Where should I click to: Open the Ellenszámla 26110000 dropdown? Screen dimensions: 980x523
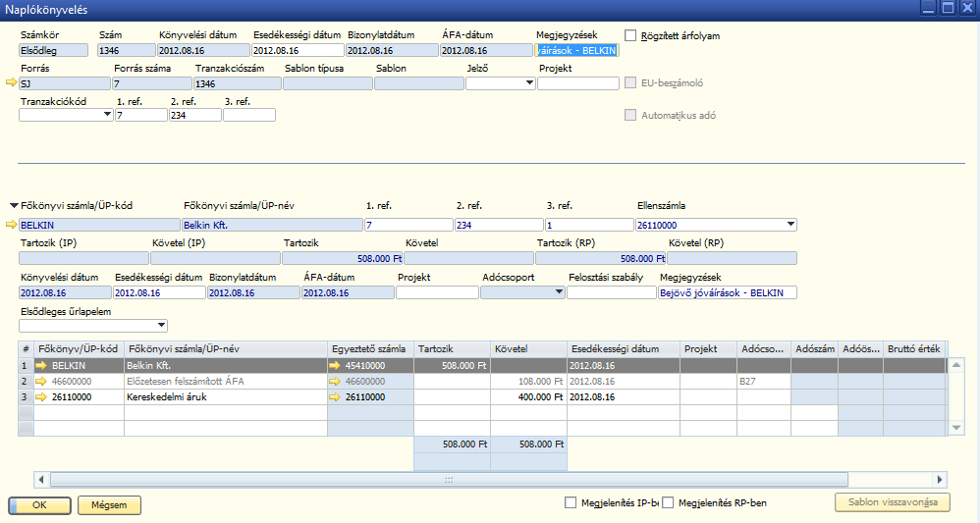point(790,225)
